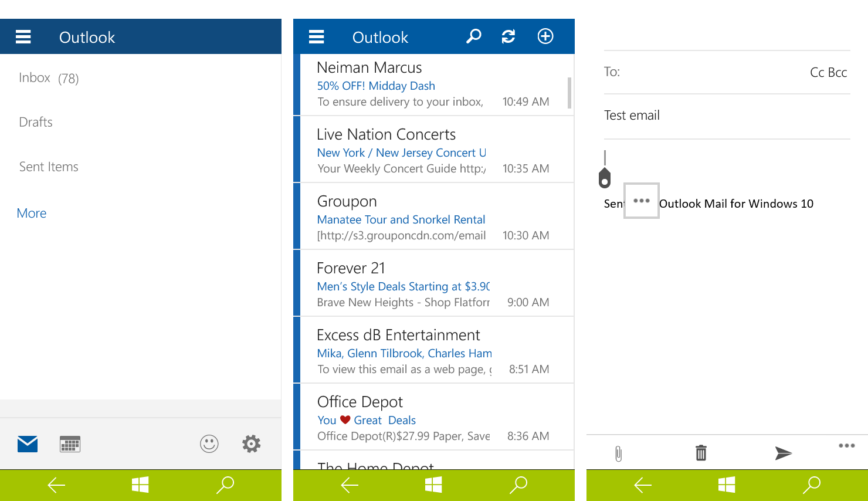Go back in left panel navigation bar

(x=56, y=485)
